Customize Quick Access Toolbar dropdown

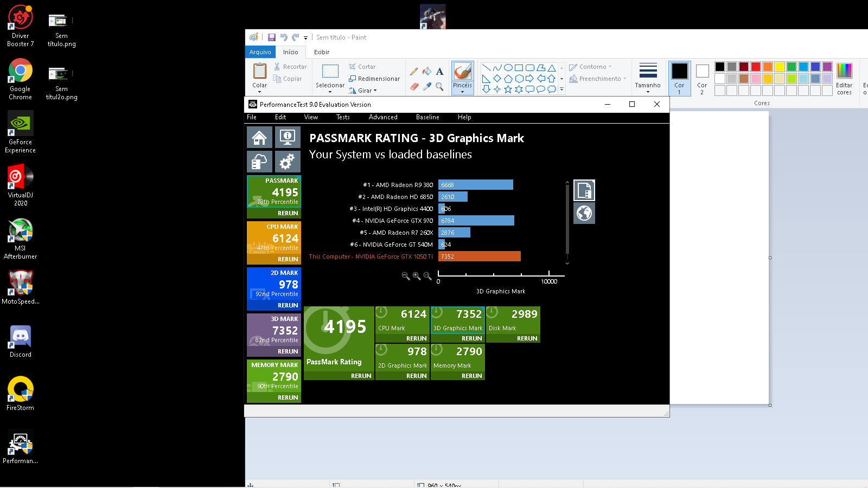click(305, 38)
